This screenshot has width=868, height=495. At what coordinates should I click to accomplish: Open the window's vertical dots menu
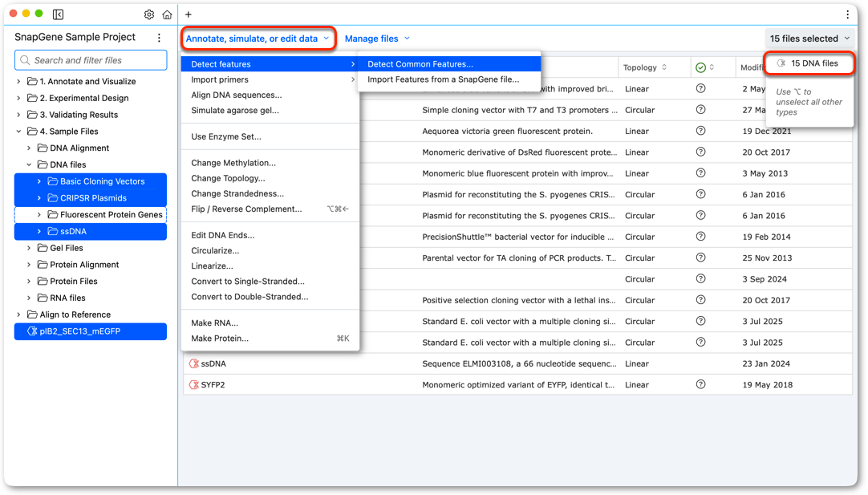coord(847,14)
